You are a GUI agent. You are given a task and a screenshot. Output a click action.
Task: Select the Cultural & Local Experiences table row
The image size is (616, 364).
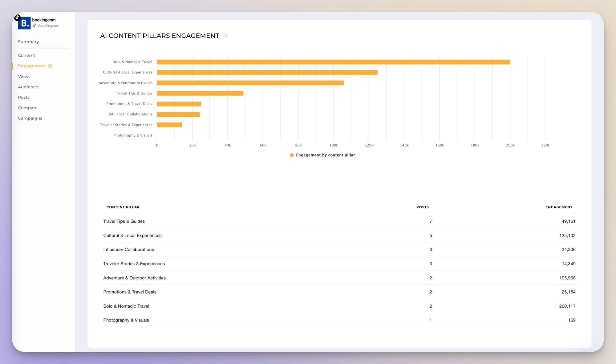(x=339, y=235)
